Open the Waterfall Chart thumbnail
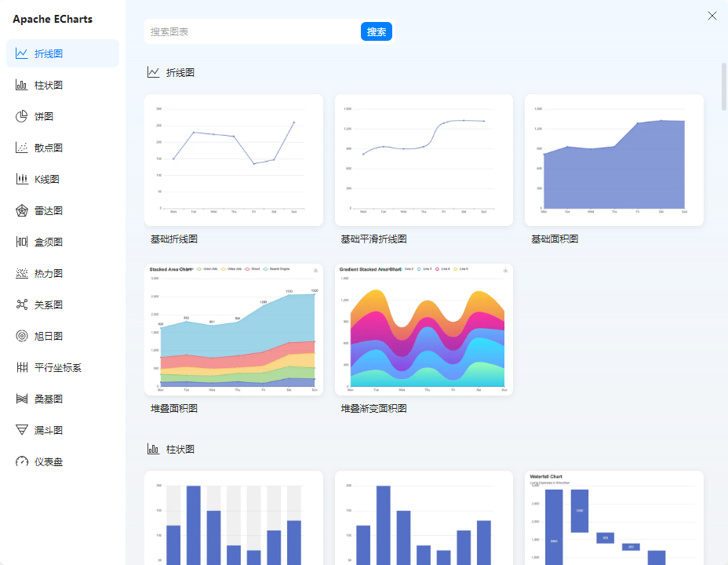Image resolution: width=728 pixels, height=565 pixels. pyautogui.click(x=613, y=518)
